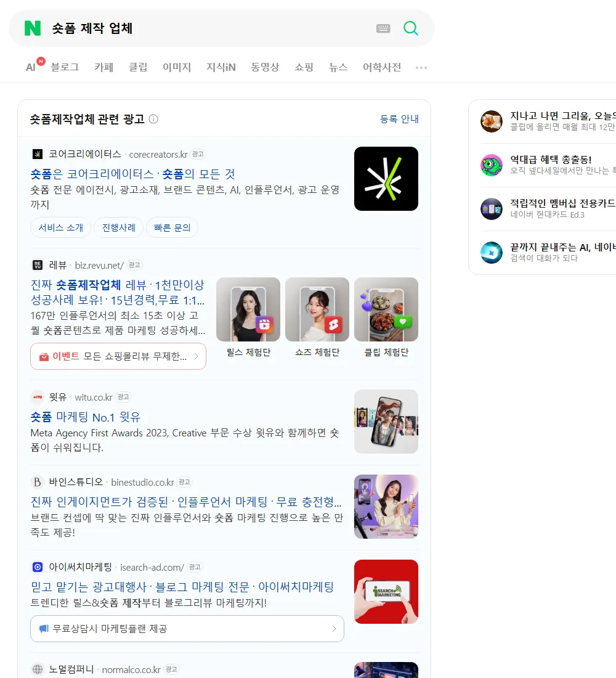Click the 등록 안내 link

coord(399,119)
